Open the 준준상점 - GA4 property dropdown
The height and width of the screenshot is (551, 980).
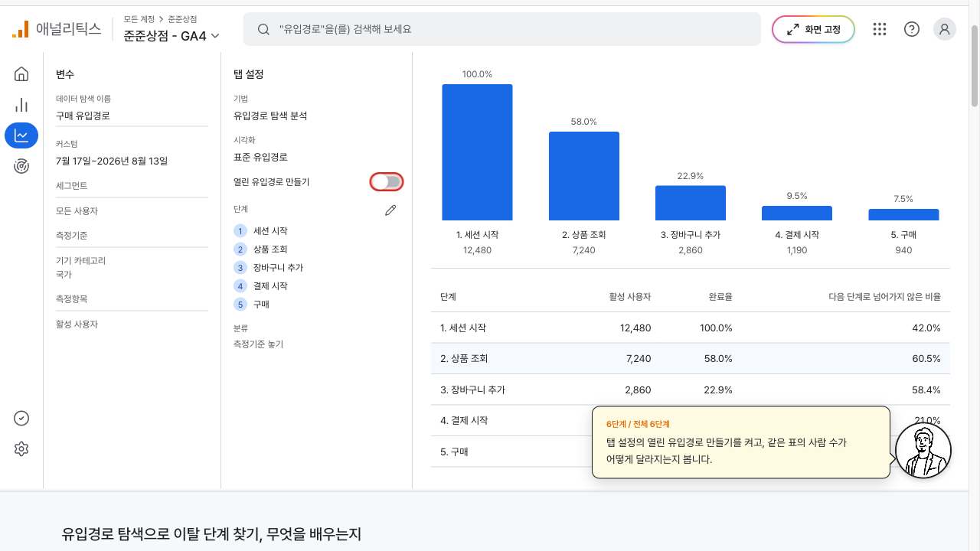171,35
